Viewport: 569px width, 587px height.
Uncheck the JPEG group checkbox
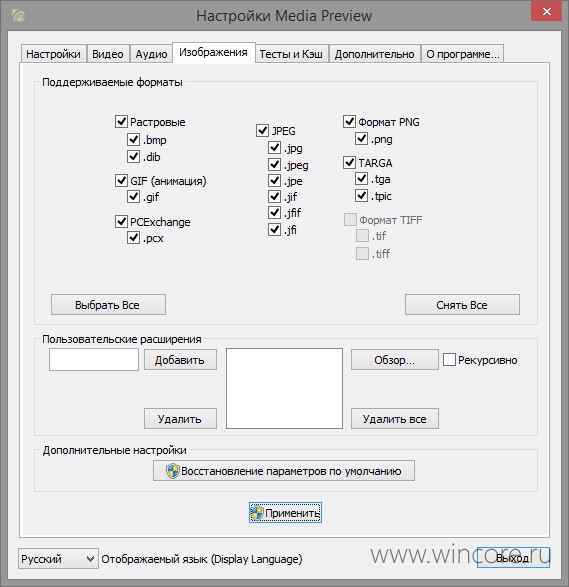[262, 131]
